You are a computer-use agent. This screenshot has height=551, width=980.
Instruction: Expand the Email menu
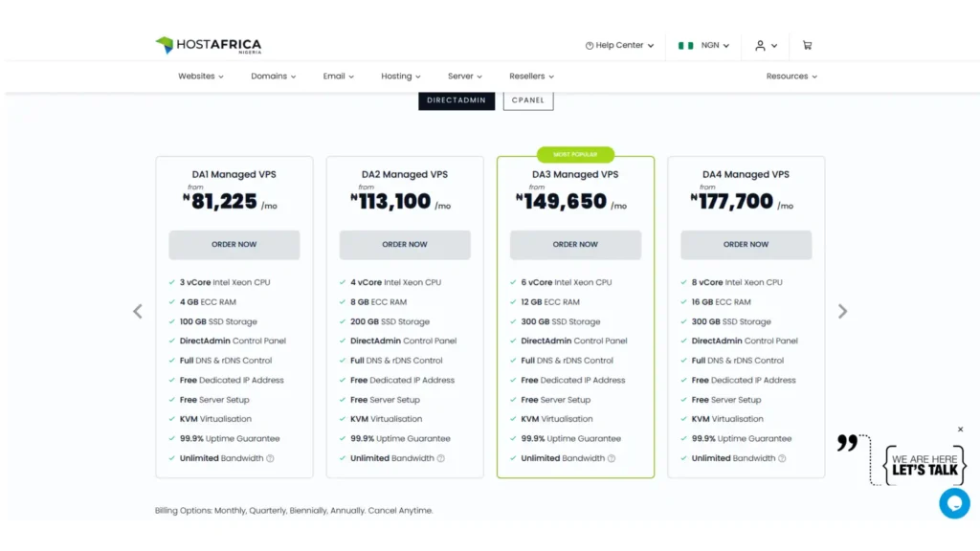pos(338,77)
